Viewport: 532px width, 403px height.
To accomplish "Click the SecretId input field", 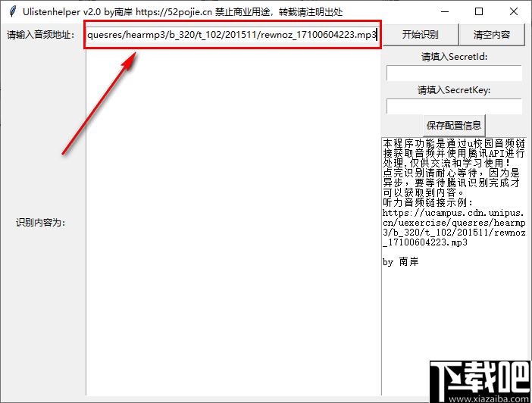I will pyautogui.click(x=454, y=73).
